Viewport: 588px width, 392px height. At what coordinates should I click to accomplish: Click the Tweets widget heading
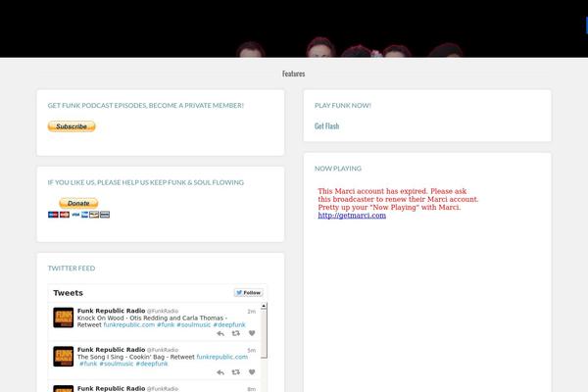pos(68,293)
